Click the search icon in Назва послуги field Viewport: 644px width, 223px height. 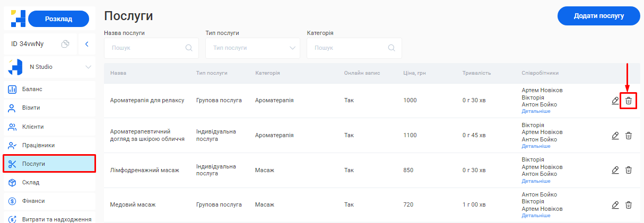(x=189, y=48)
